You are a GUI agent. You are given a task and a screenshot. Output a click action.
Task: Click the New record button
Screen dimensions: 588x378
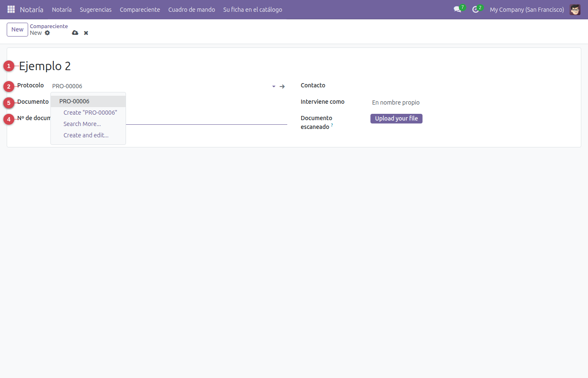[17, 29]
